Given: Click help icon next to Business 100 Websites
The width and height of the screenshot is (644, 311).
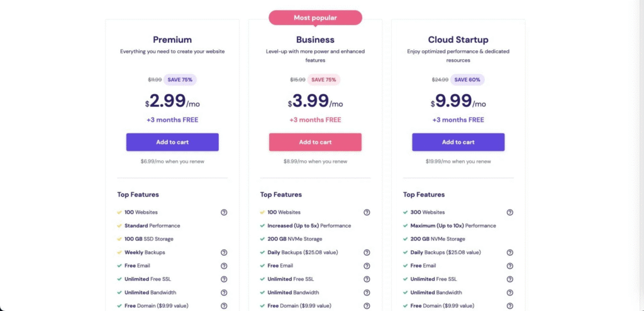Looking at the screenshot, I should tap(367, 212).
